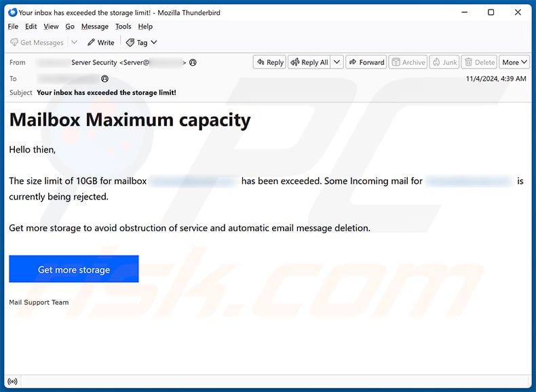Image resolution: width=536 pixels, height=392 pixels.
Task: Minimize the Thunderbird window
Action: [465, 12]
